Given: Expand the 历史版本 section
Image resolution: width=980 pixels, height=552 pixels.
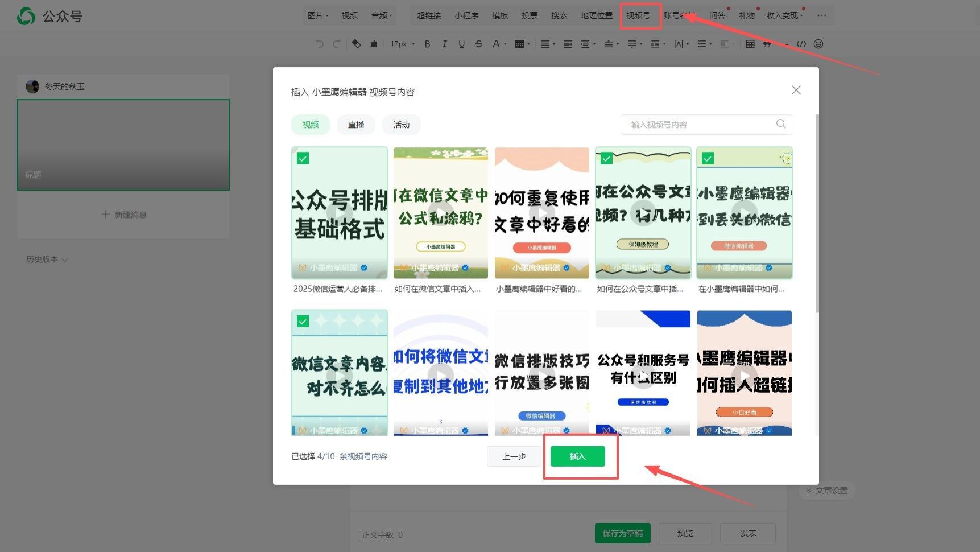Looking at the screenshot, I should pos(47,259).
